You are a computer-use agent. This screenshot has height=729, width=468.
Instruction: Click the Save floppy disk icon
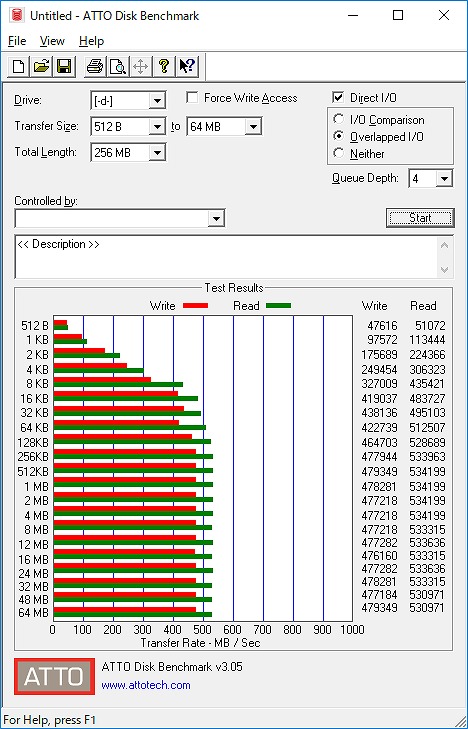point(64,66)
